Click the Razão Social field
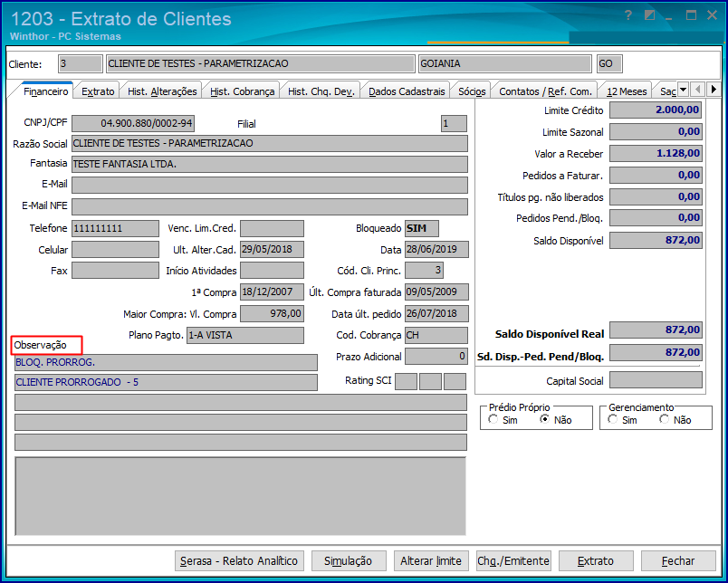This screenshot has height=583, width=728. (270, 143)
